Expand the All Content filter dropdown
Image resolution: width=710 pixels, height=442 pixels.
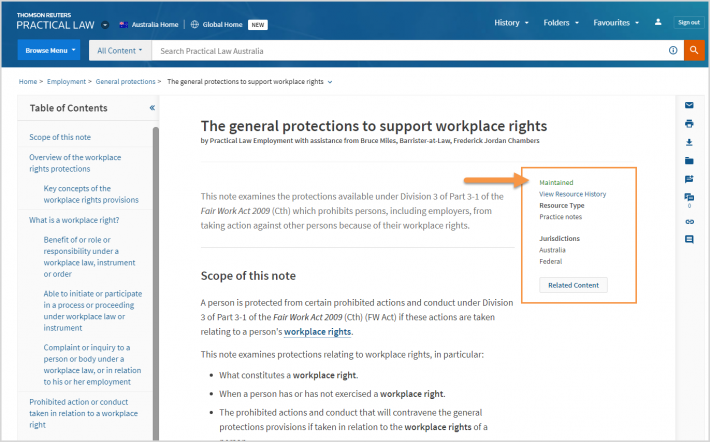coord(120,51)
